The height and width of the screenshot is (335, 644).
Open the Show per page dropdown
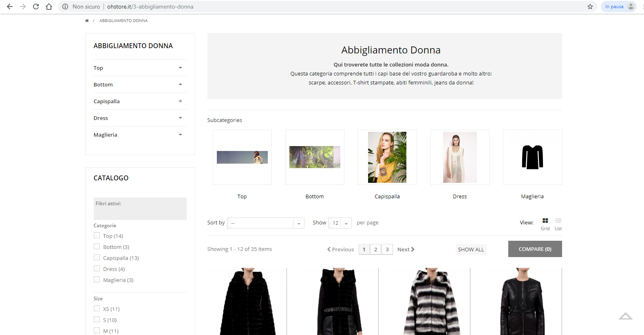click(340, 223)
